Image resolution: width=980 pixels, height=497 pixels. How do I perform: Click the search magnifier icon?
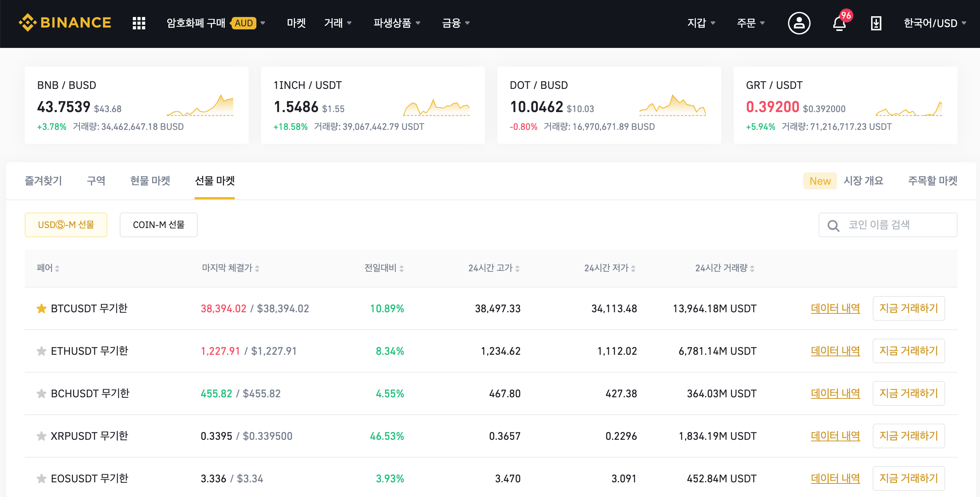[x=833, y=225]
